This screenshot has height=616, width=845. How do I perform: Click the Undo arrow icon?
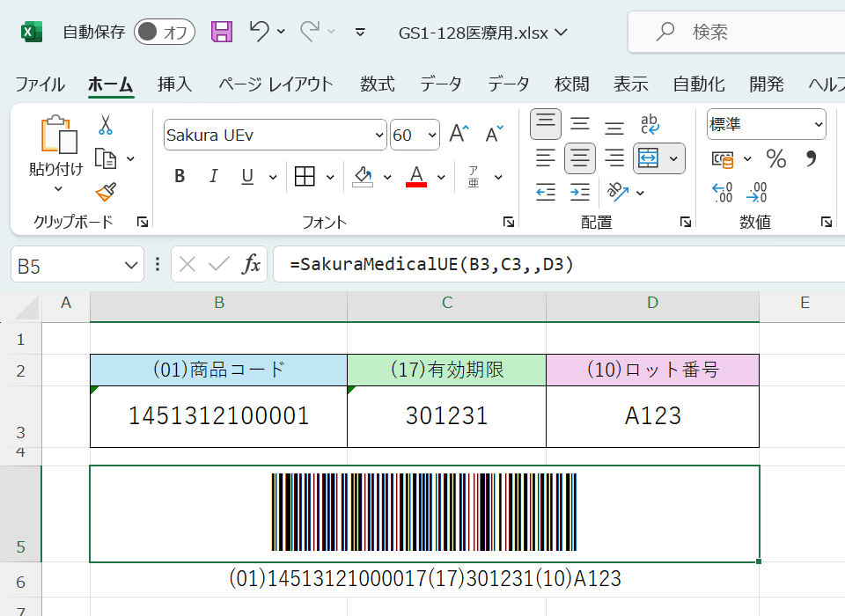[x=259, y=31]
